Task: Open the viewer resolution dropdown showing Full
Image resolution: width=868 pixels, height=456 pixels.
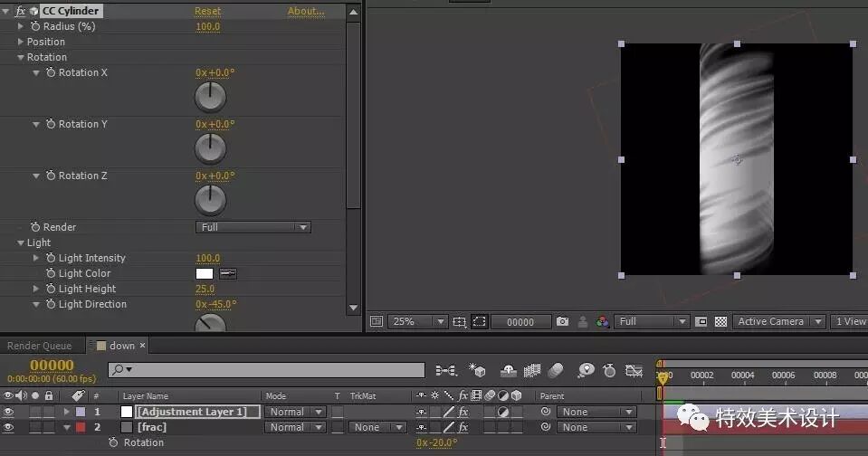Action: pos(651,321)
